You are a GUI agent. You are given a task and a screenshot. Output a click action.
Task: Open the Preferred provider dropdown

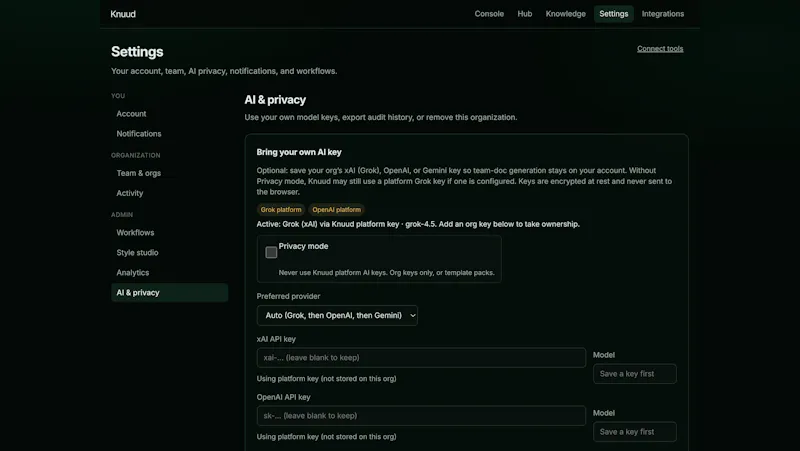337,315
